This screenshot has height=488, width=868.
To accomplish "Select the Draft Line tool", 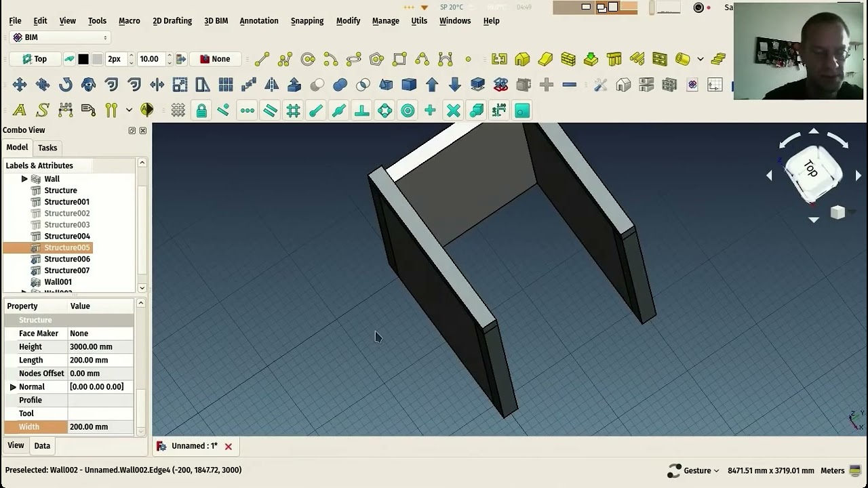I will [x=262, y=59].
